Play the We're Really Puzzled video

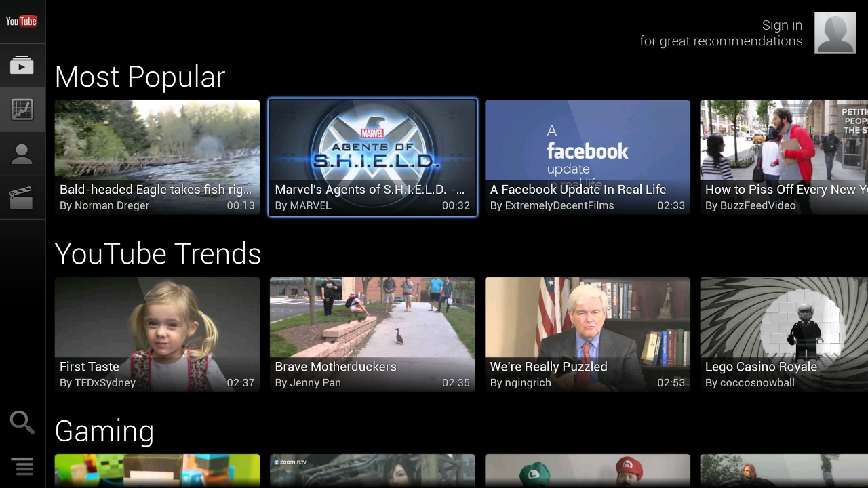click(587, 334)
